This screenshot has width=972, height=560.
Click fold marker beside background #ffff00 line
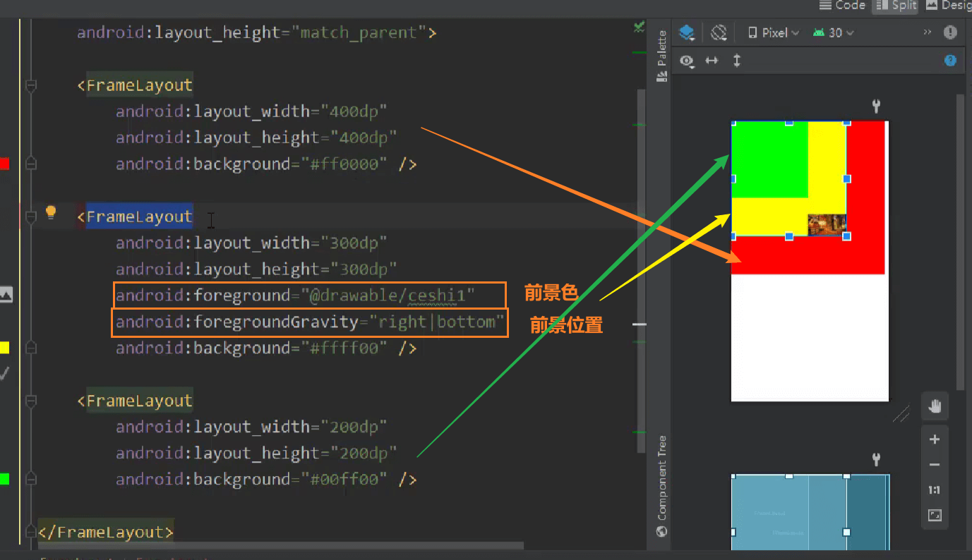pos(30,348)
